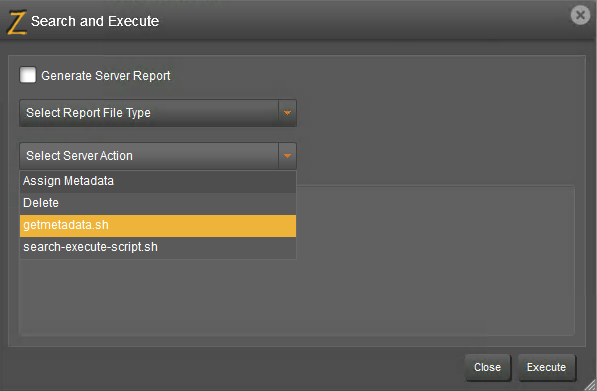Select the highlighted getmetadata.sh option
The height and width of the screenshot is (391, 597).
point(158,226)
